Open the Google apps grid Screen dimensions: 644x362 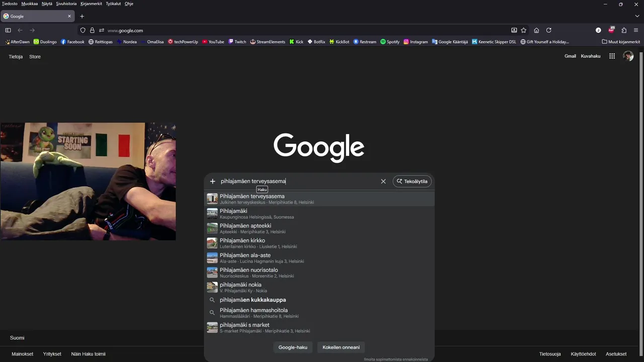pos(612,56)
